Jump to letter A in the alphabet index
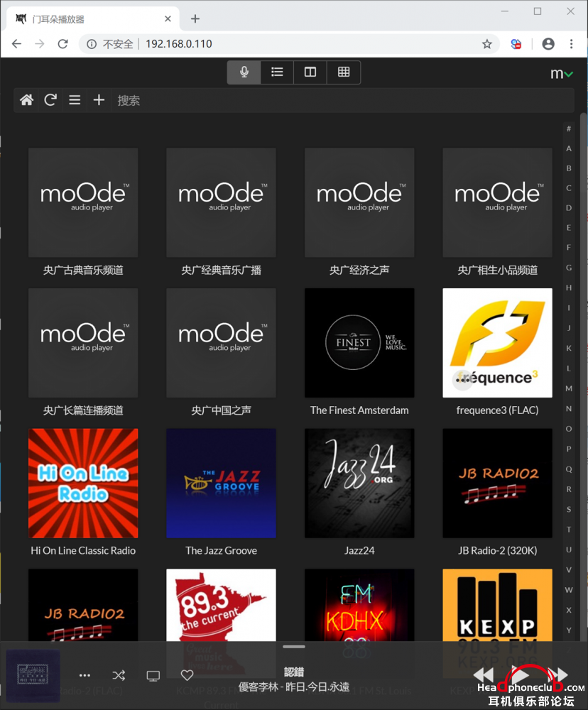The image size is (588, 710). pyautogui.click(x=569, y=148)
